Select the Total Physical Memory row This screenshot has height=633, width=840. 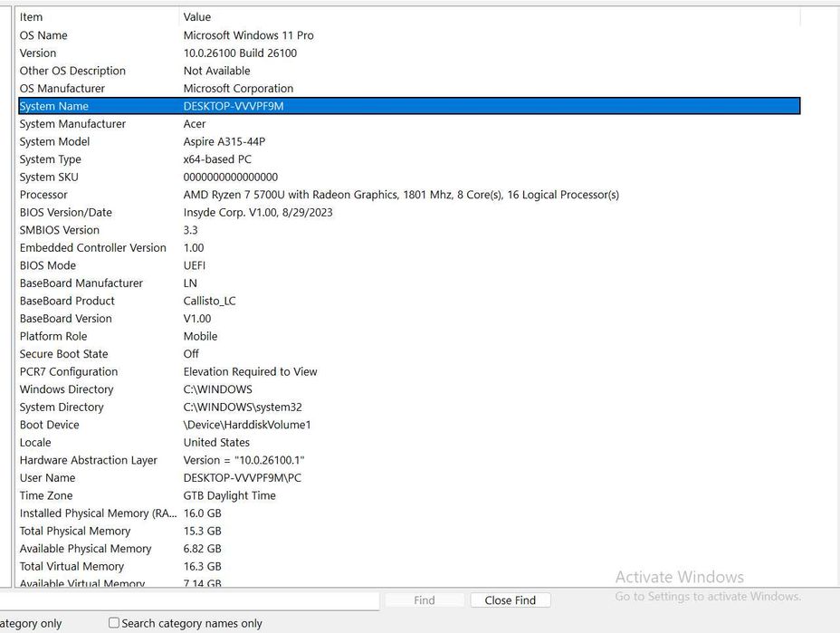pyautogui.click(x=409, y=531)
